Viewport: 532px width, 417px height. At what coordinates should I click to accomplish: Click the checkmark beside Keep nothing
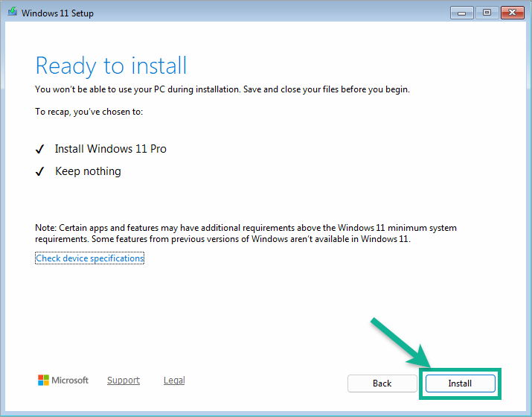point(39,171)
